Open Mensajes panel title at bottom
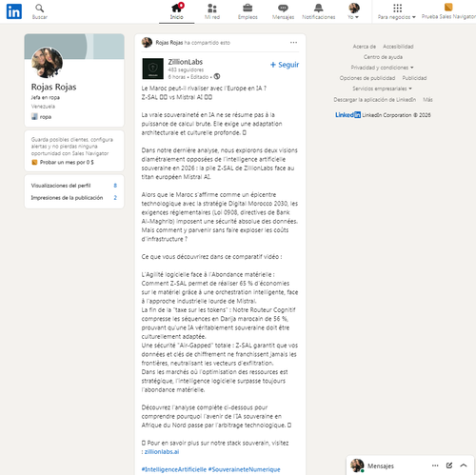Screen dimensions: 476x475 pos(381,465)
